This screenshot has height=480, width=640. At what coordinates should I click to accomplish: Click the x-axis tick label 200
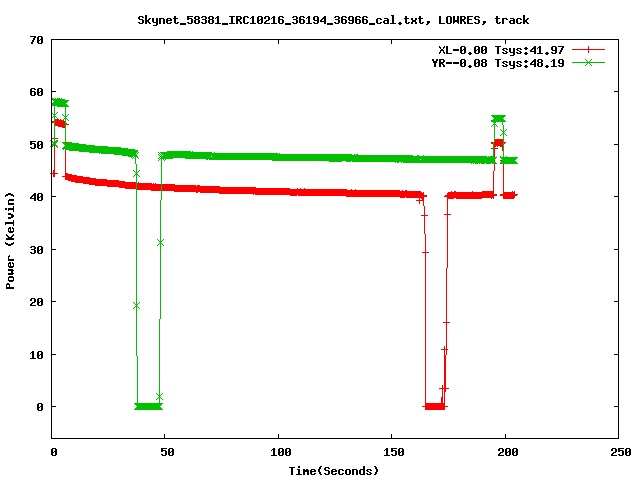[508, 452]
